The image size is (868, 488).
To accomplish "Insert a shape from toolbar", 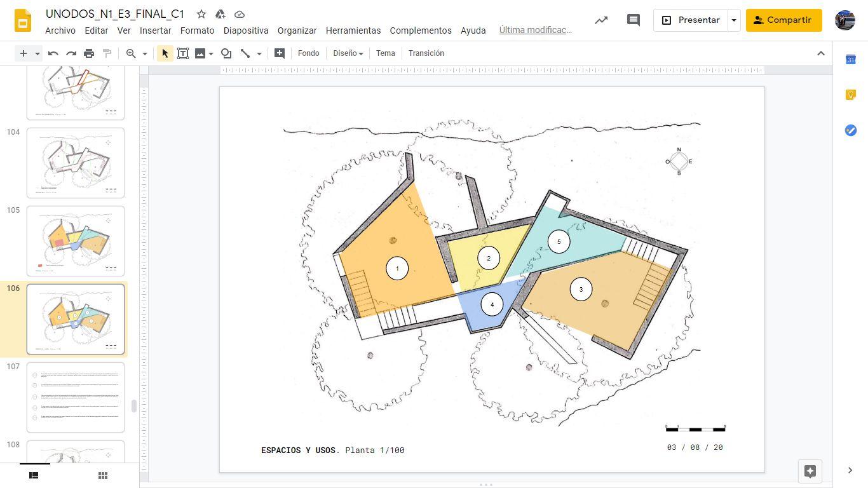I will (226, 53).
